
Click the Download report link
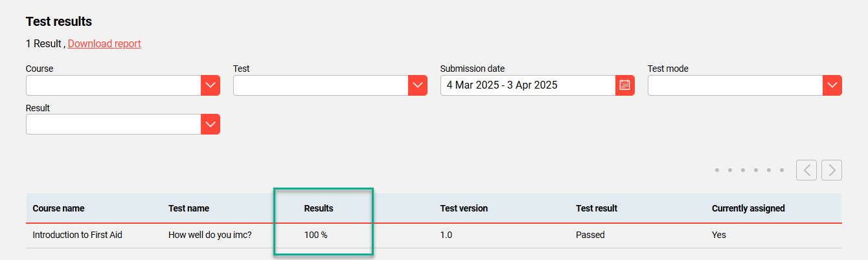(x=104, y=44)
